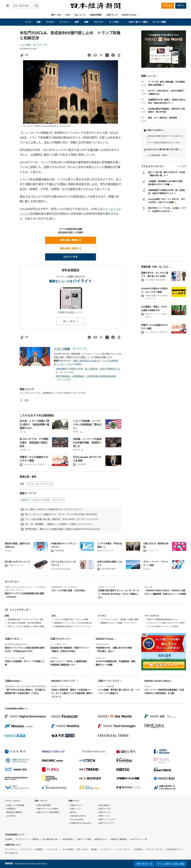The height and width of the screenshot is (868, 191).
Task: Open the 日経会社情報 menu item
Action: (x=95, y=15)
